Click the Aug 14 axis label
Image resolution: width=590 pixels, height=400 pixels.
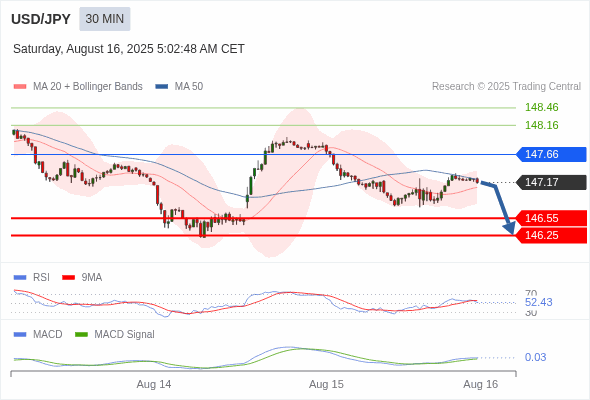coord(154,384)
